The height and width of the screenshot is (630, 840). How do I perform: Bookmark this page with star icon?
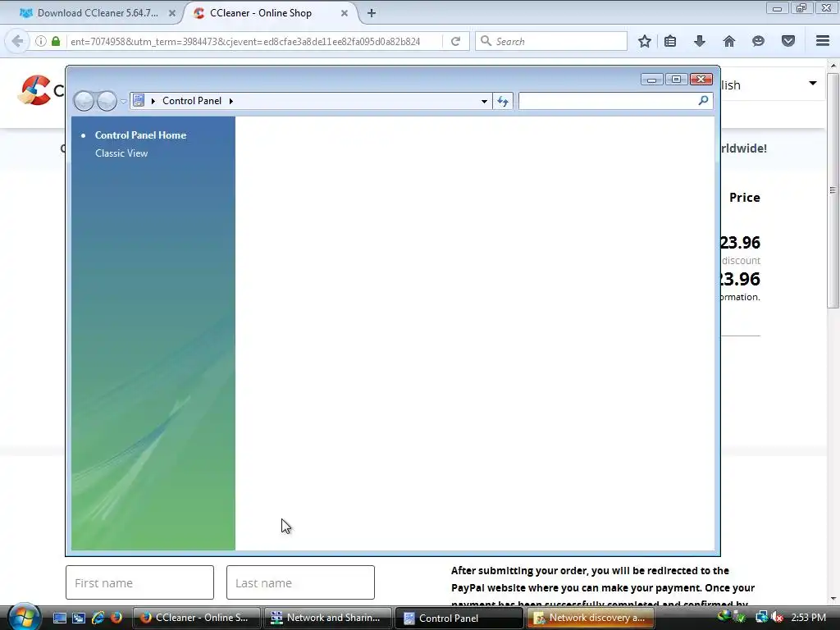pyautogui.click(x=645, y=41)
